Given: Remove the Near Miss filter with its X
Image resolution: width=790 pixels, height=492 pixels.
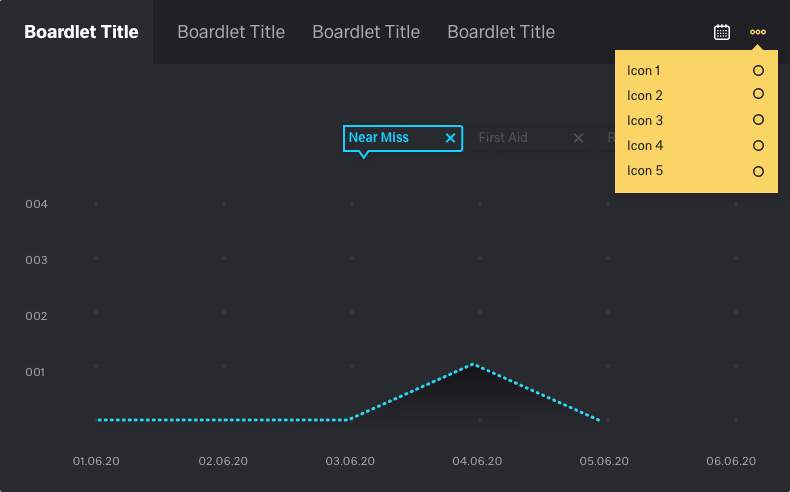Looking at the screenshot, I should (450, 138).
